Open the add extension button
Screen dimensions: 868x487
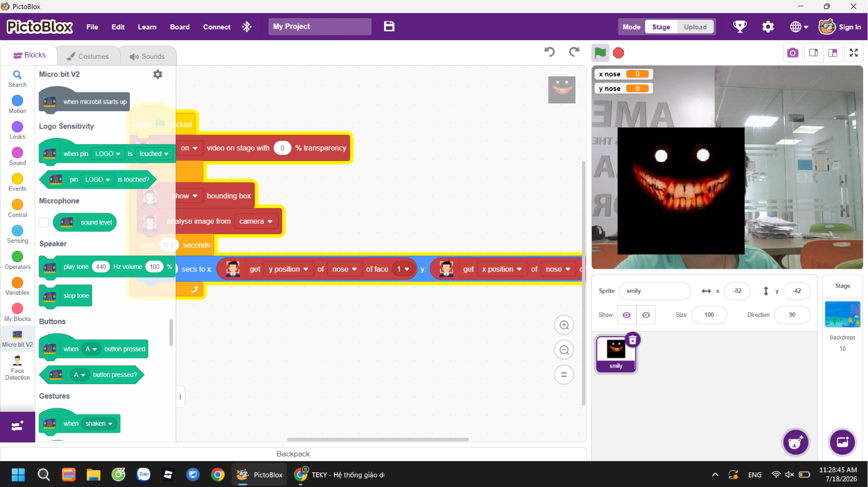click(x=18, y=426)
